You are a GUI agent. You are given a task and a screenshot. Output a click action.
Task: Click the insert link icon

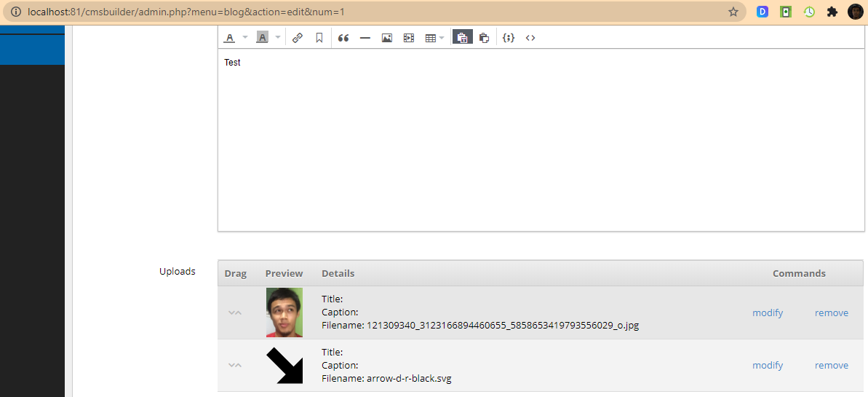298,38
